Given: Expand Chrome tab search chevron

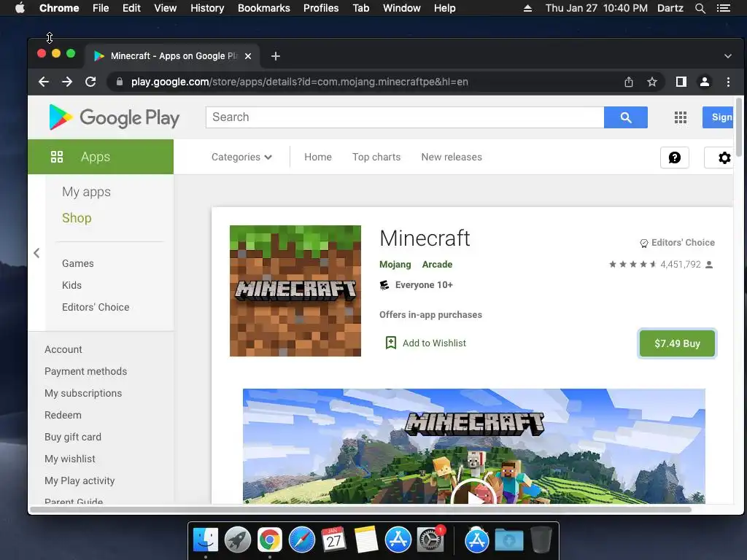Looking at the screenshot, I should coord(728,56).
